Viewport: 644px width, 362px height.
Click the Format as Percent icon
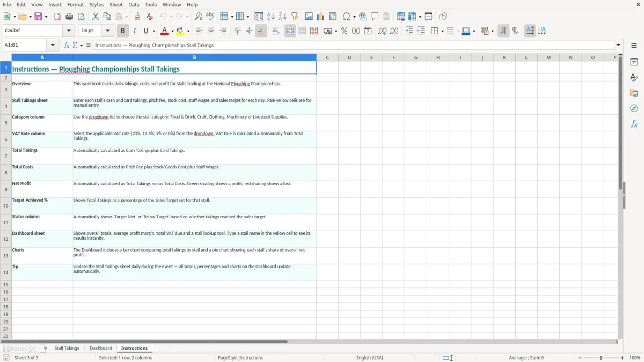344,31
